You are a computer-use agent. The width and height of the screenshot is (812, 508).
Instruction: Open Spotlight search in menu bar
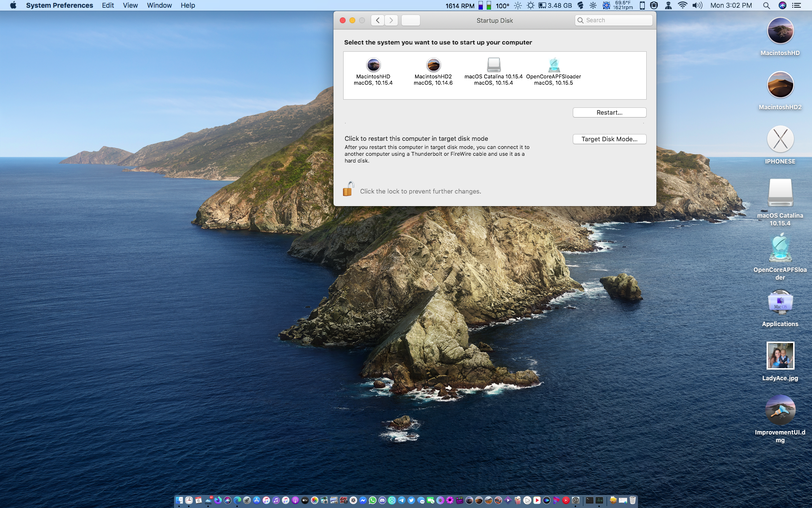(x=767, y=5)
